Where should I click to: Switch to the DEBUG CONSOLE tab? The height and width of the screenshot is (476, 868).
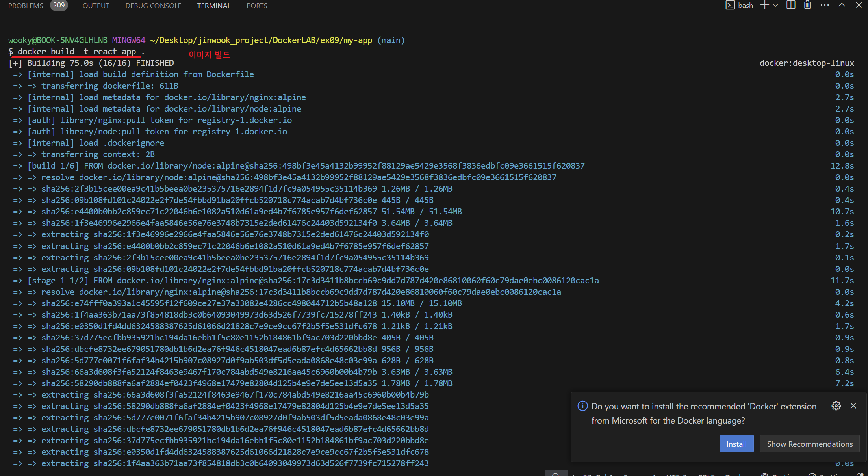(153, 6)
